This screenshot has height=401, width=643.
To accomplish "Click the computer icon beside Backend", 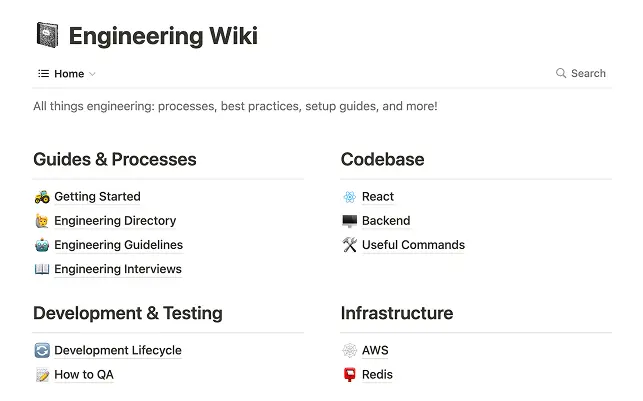I will (349, 221).
